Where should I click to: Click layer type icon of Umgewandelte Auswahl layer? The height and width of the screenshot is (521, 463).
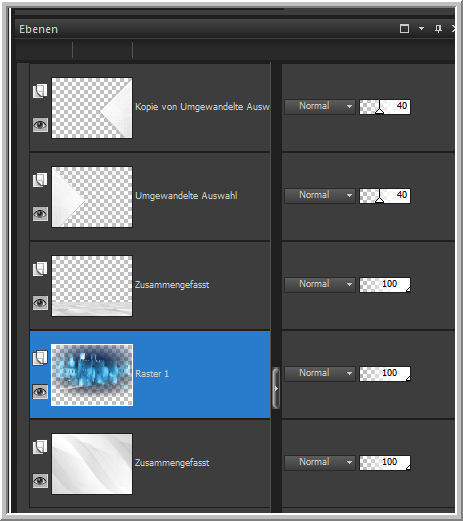[40, 180]
